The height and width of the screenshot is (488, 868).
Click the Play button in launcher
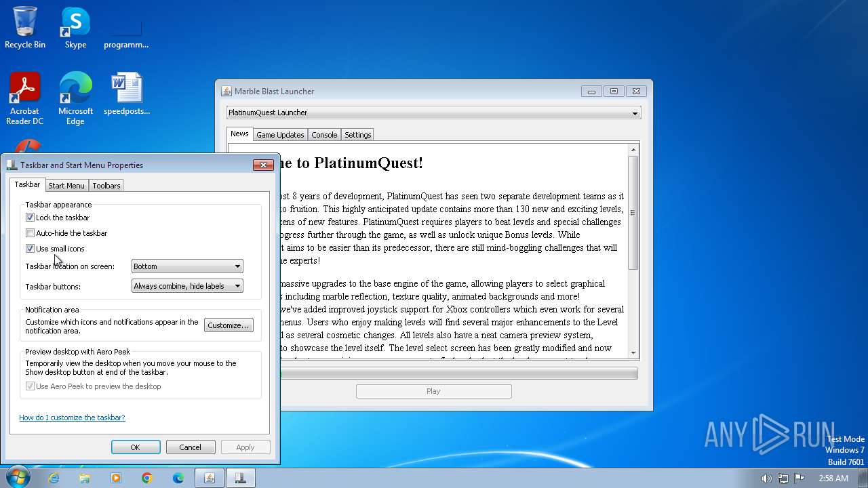(433, 391)
